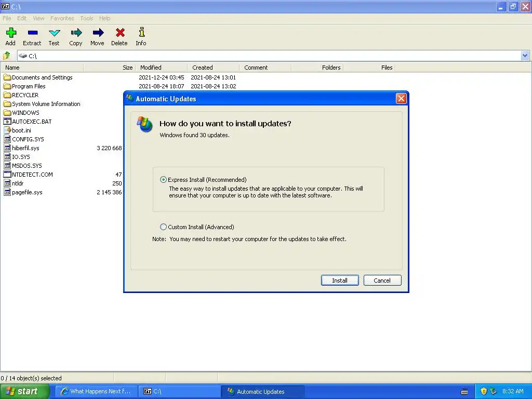Viewport: 532px width, 399px height.
Task: Click the 3 220 668 size value
Action: click(109, 148)
